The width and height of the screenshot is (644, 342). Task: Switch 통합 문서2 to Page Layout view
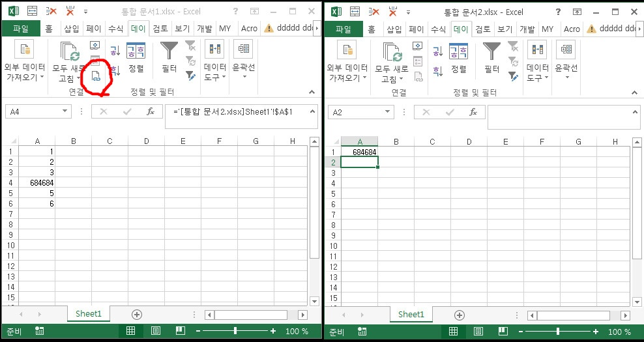click(478, 332)
